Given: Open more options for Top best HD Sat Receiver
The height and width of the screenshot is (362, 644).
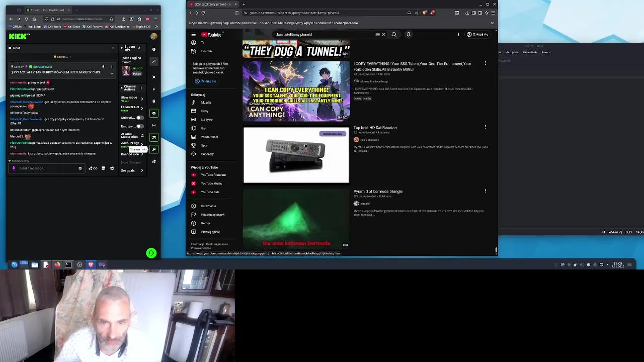Looking at the screenshot, I should point(485,127).
